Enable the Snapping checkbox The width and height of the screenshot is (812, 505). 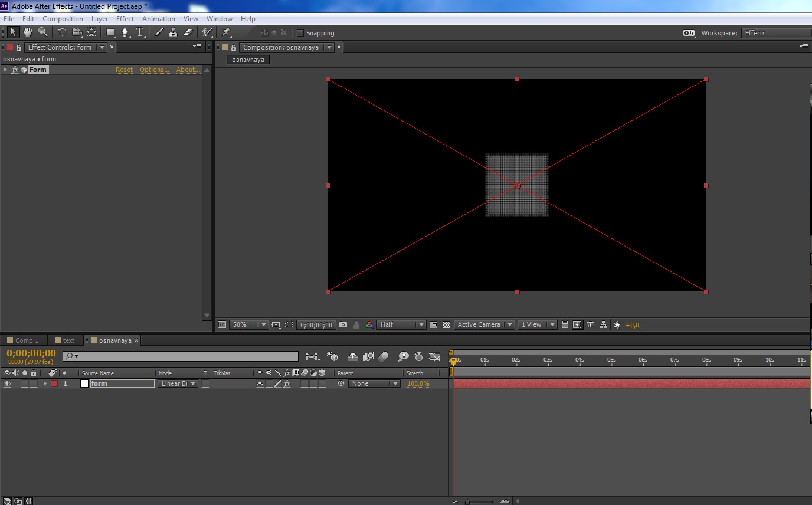point(300,33)
